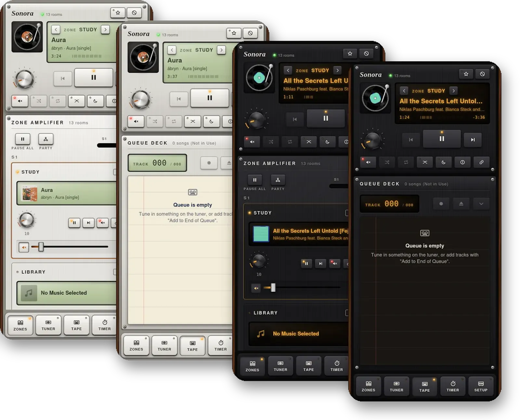This screenshot has height=420, width=520.
Task: Open ZONES tab in leftmost light window
Action: (x=20, y=325)
